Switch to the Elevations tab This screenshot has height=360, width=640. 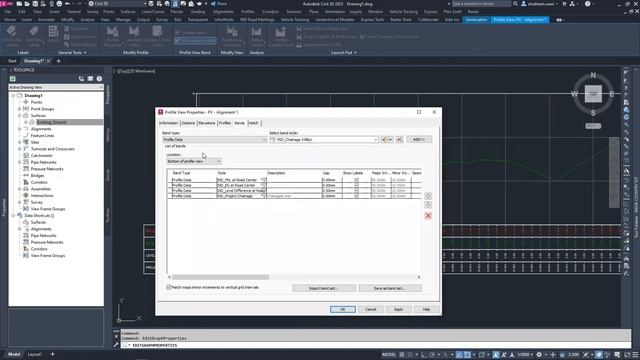[207, 123]
